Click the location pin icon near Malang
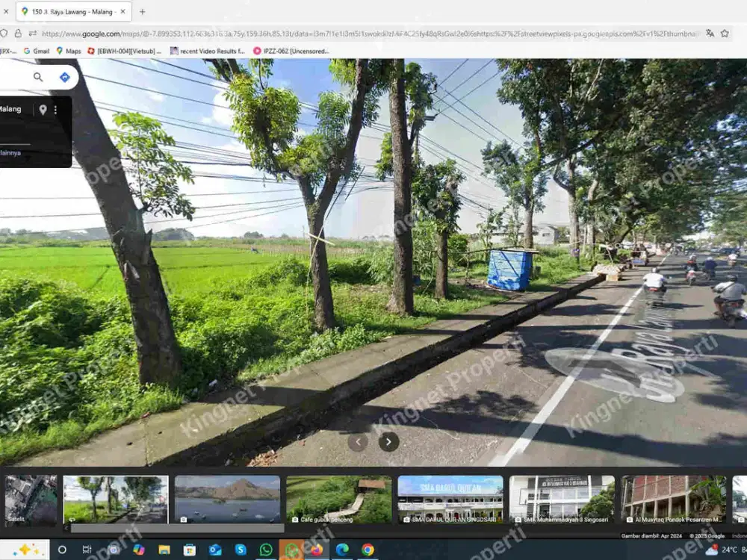Viewport: 747px width, 560px height. click(x=43, y=109)
